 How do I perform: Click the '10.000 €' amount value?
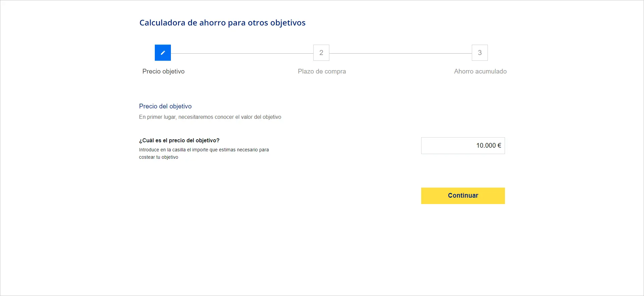(x=486, y=146)
